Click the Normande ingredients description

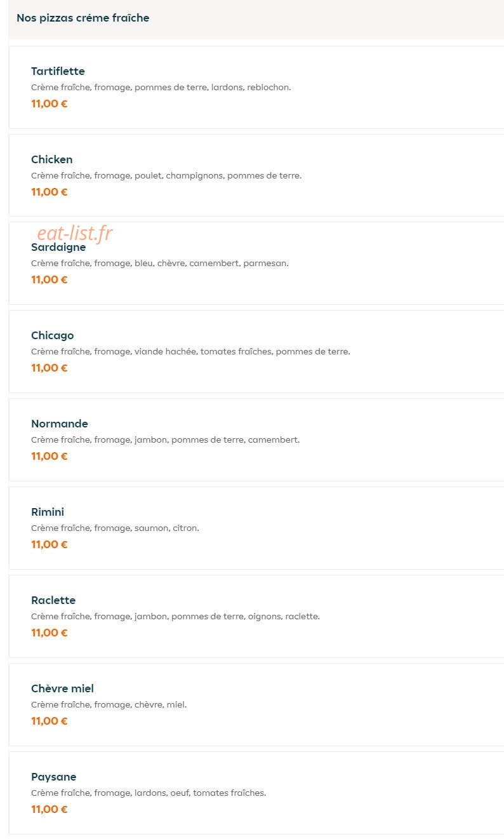coord(165,440)
